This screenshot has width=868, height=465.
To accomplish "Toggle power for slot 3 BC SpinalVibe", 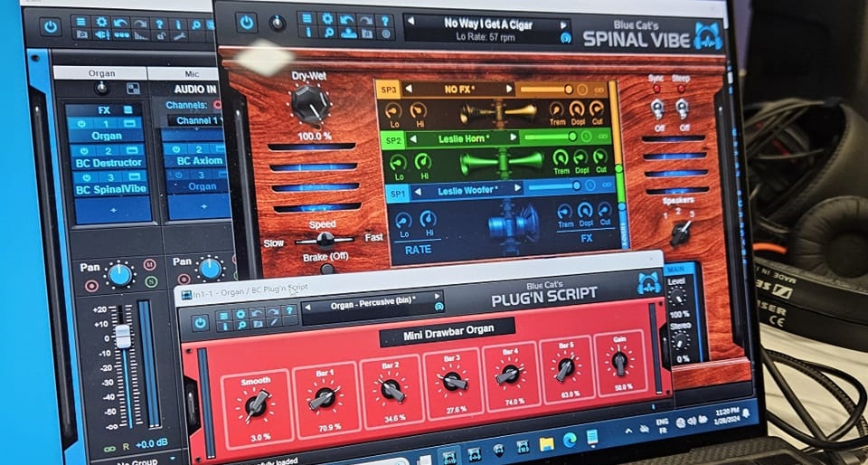I will click(85, 176).
